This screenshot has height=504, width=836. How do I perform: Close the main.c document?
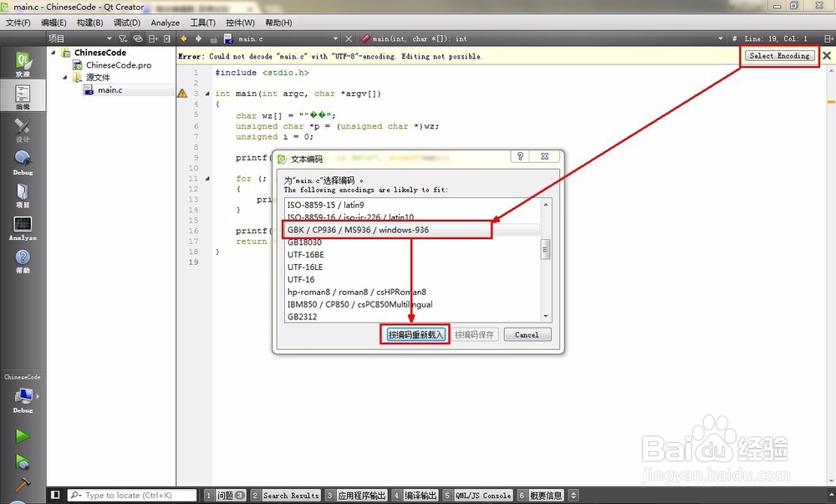[x=348, y=39]
